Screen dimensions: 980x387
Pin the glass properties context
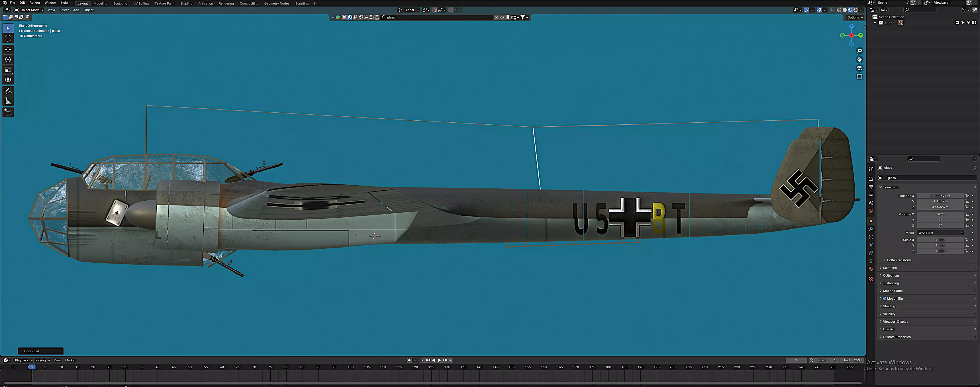tap(975, 168)
